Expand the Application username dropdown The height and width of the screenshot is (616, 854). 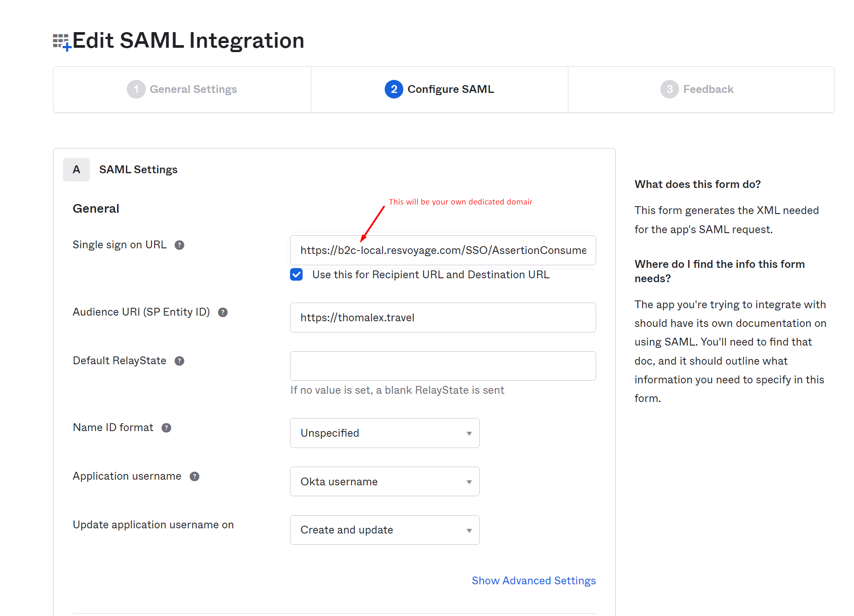[384, 482]
